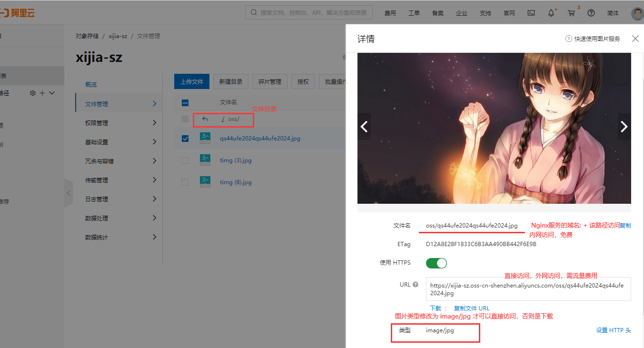Click the search box in the header

pos(308,12)
